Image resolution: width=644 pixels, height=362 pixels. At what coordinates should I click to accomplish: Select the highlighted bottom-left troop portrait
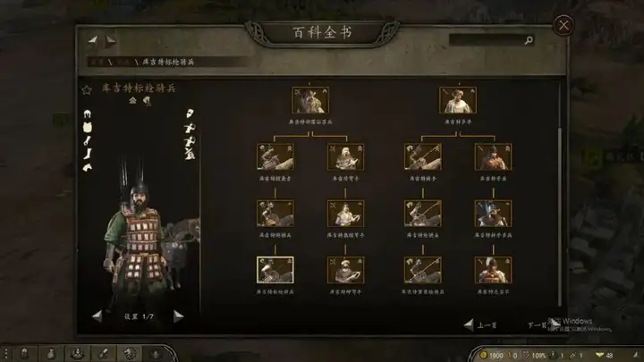(x=275, y=270)
